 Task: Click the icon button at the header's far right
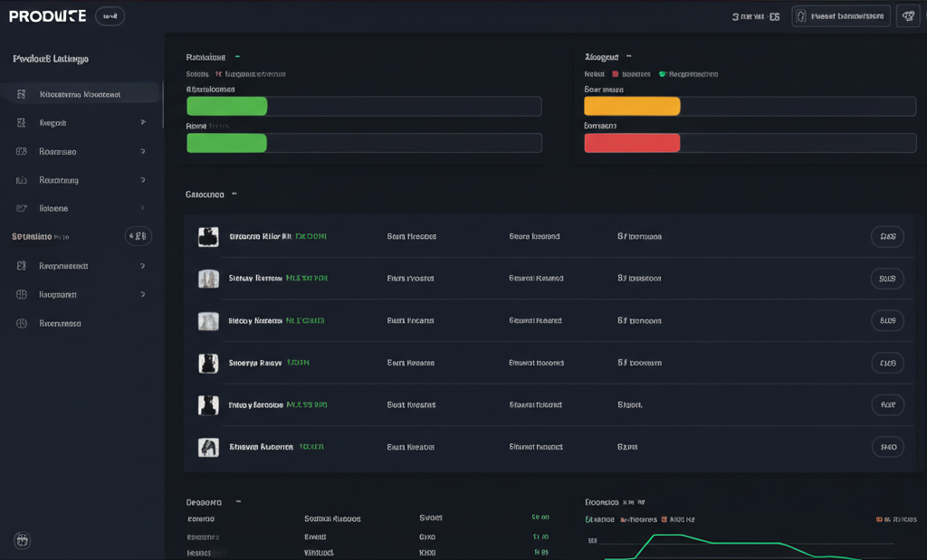coord(907,16)
